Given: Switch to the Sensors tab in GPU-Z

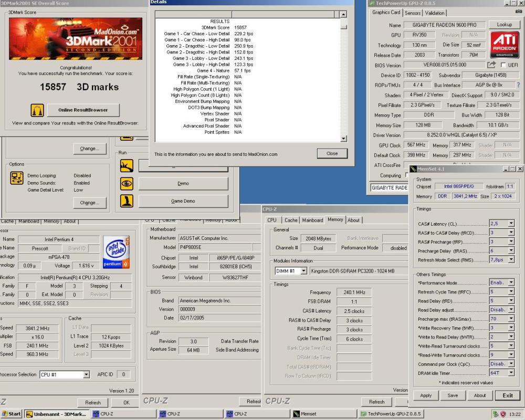Looking at the screenshot, I should (x=412, y=13).
